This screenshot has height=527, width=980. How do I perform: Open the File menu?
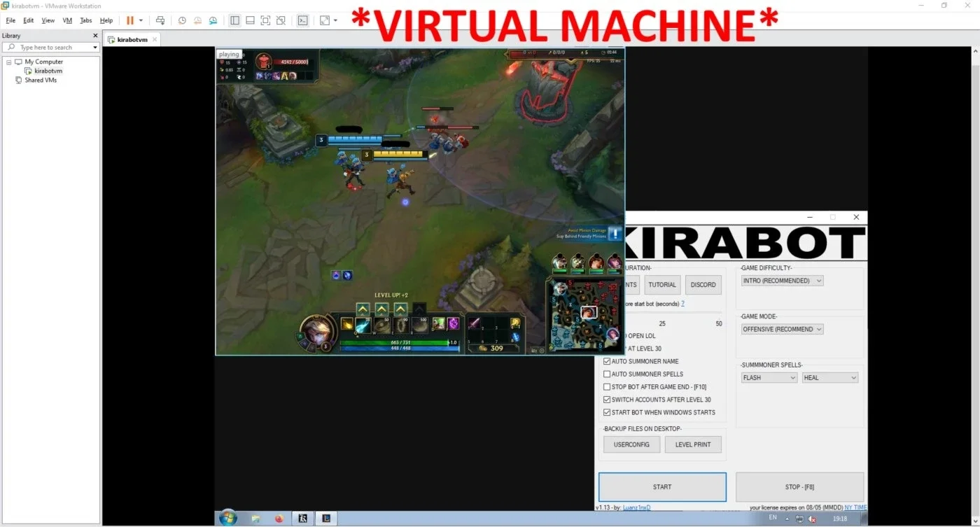pyautogui.click(x=10, y=20)
